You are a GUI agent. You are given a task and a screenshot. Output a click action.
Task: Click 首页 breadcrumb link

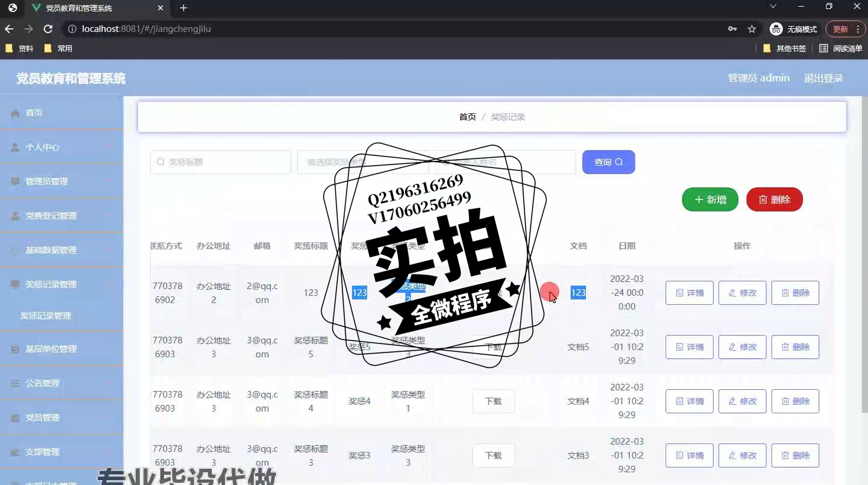[467, 117]
